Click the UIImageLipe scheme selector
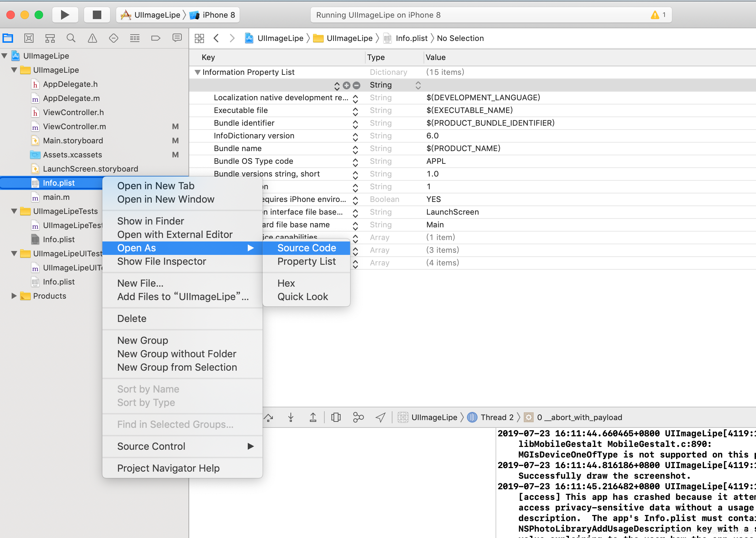The image size is (756, 538). [x=151, y=15]
